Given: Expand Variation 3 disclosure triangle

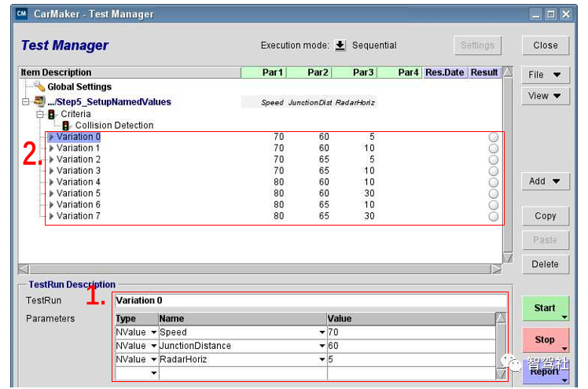Looking at the screenshot, I should 51,171.
